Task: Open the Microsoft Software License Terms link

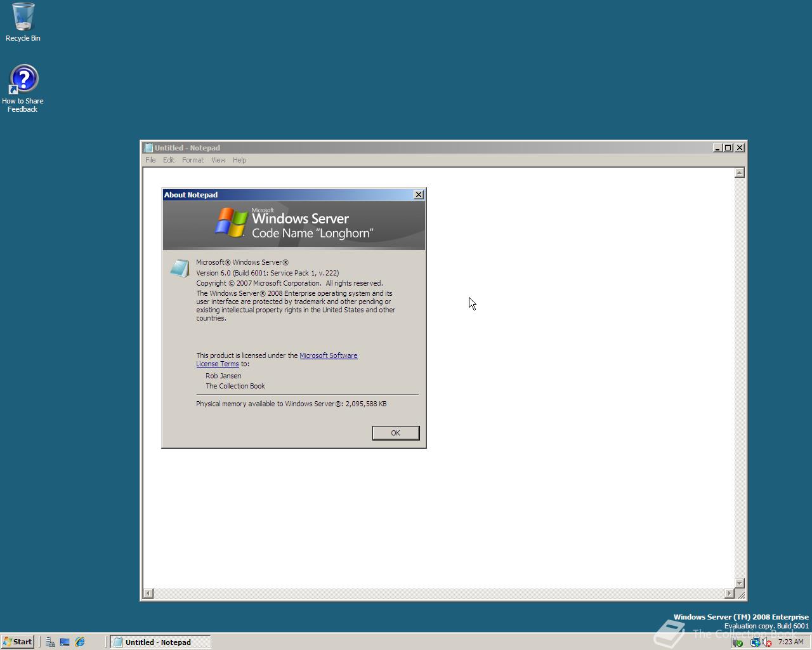Action: point(328,355)
